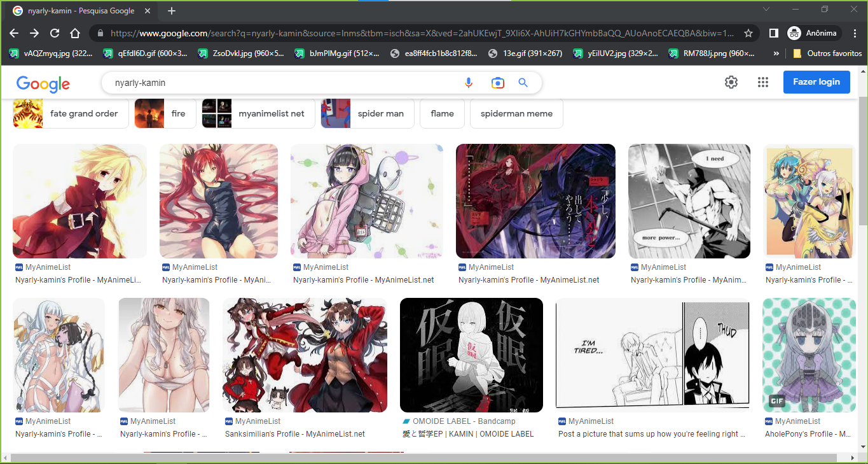Open a new browser tab
Image resolution: width=868 pixels, height=464 pixels.
click(172, 11)
